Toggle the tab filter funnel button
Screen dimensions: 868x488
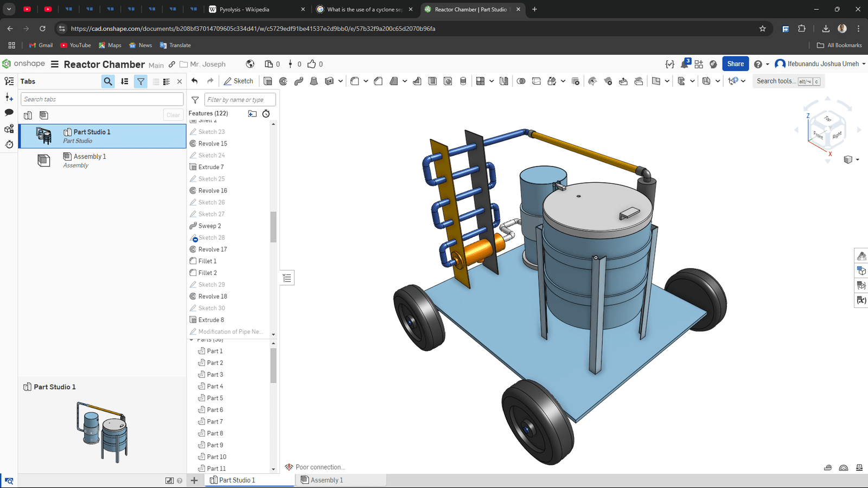141,81
